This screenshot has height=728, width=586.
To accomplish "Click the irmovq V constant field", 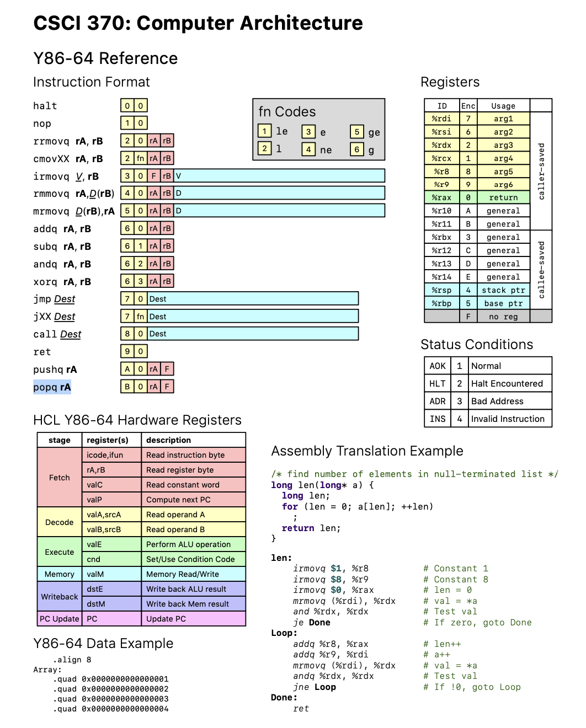I will (x=276, y=175).
